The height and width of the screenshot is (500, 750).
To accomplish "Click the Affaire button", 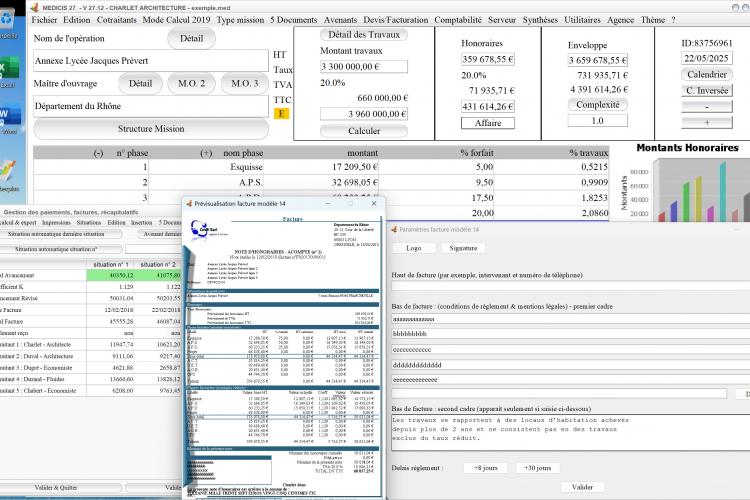I will pos(488,123).
